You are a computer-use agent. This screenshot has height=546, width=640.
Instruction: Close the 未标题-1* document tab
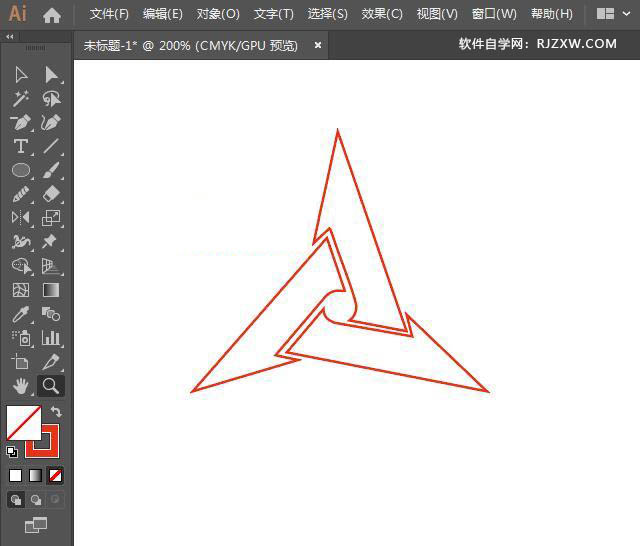318,45
